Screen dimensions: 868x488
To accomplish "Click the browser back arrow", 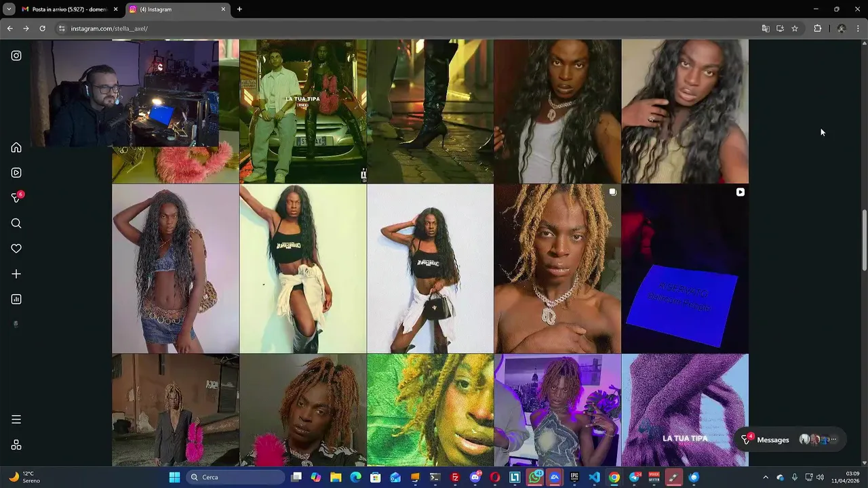I will click(9, 28).
